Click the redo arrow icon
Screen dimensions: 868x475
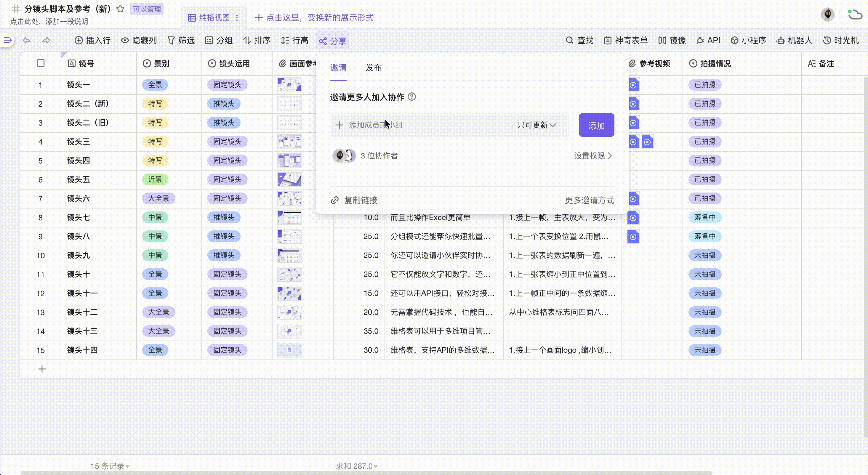[x=46, y=41]
